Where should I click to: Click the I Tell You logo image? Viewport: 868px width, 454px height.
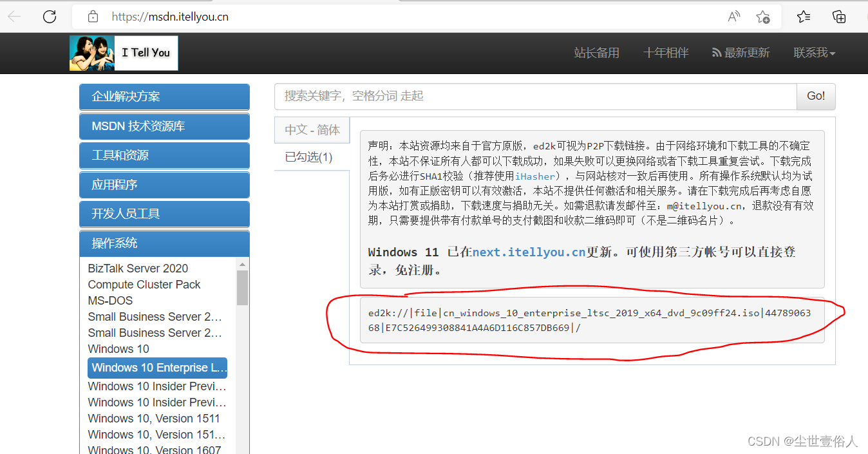(124, 53)
